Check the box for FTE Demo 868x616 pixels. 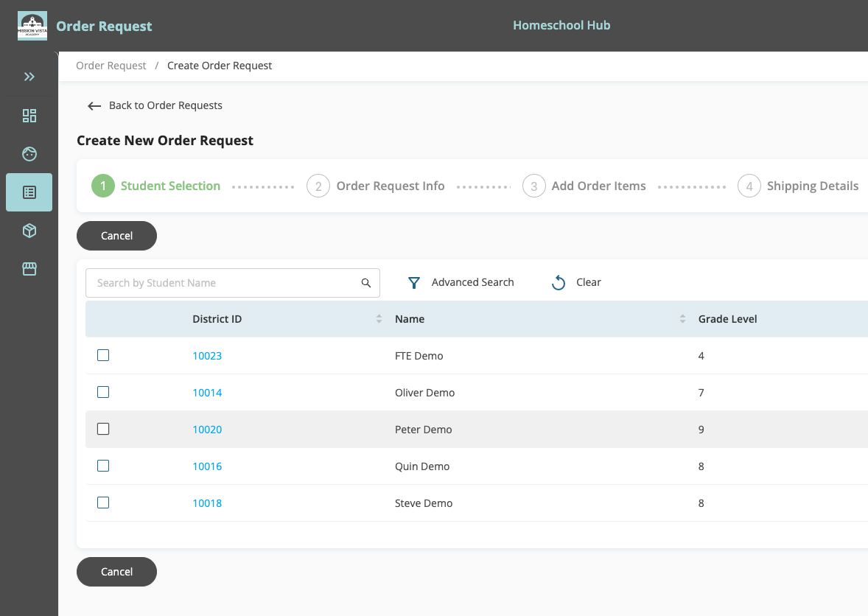coord(103,355)
